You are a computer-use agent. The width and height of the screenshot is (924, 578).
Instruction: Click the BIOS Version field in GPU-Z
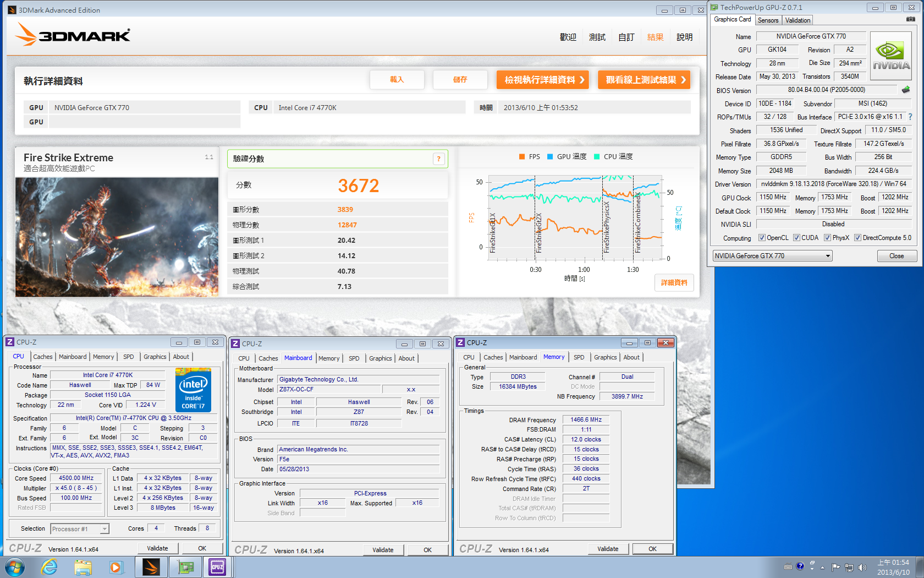click(826, 90)
